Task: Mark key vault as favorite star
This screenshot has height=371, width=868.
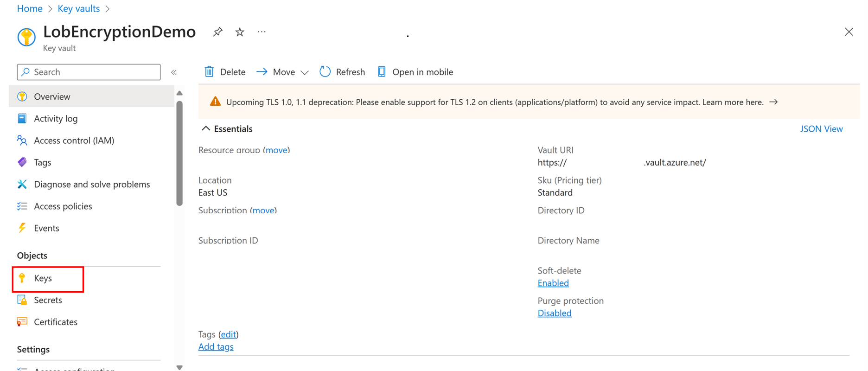Action: (240, 32)
